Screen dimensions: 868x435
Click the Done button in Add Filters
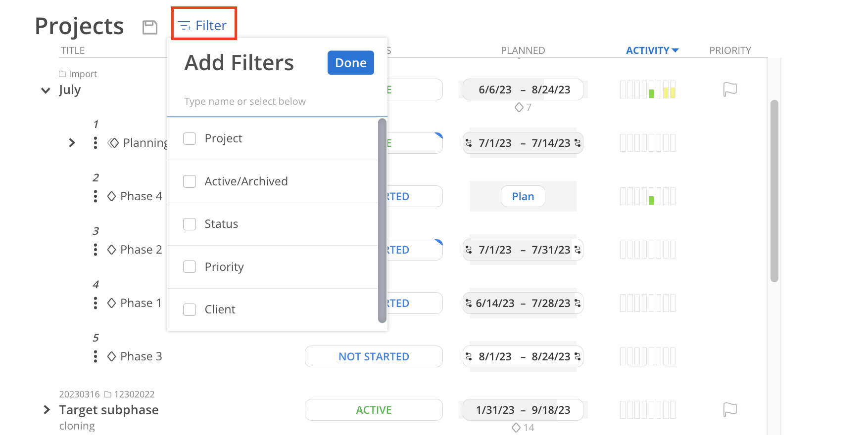click(350, 63)
